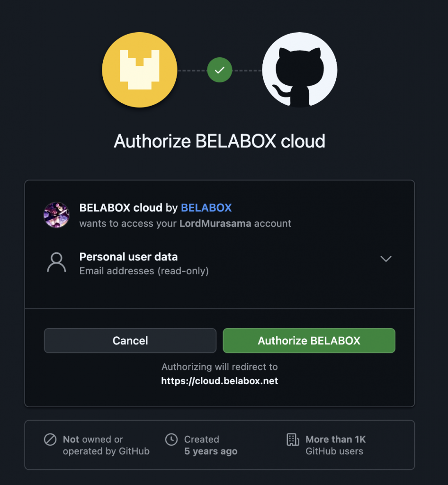The height and width of the screenshot is (485, 448).
Task: Click the LordMurasama account name
Action: 215,223
